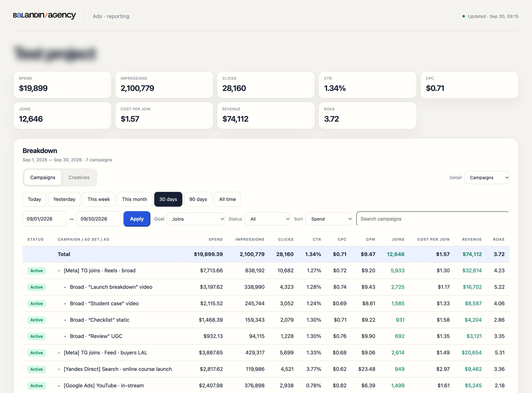Image resolution: width=532 pixels, height=393 pixels.
Task: Expand the "Student case" video ad set
Action: point(65,304)
